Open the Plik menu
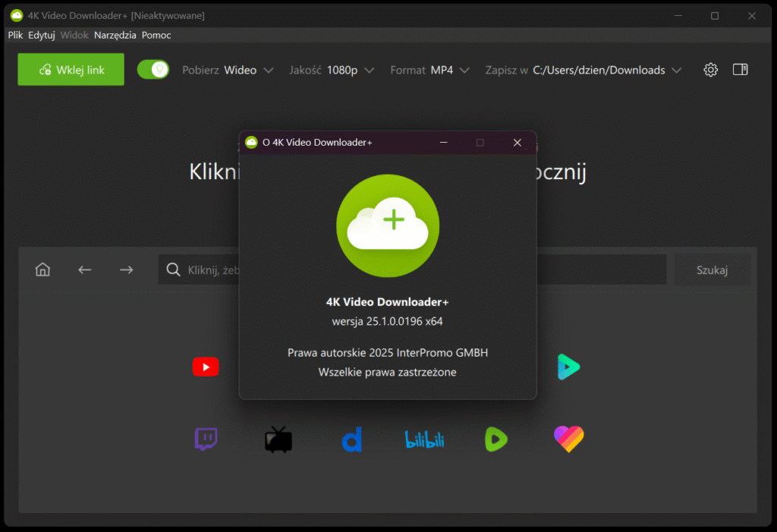The image size is (777, 532). 15,35
